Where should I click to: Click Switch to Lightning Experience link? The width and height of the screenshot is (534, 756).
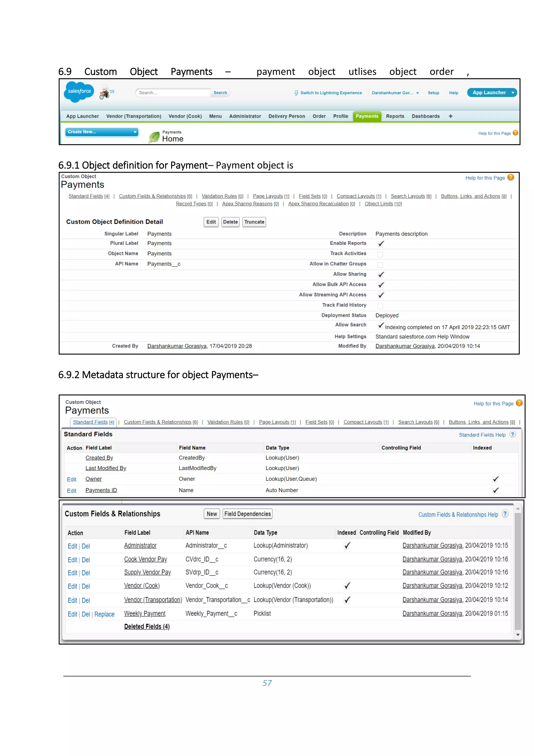click(x=331, y=93)
